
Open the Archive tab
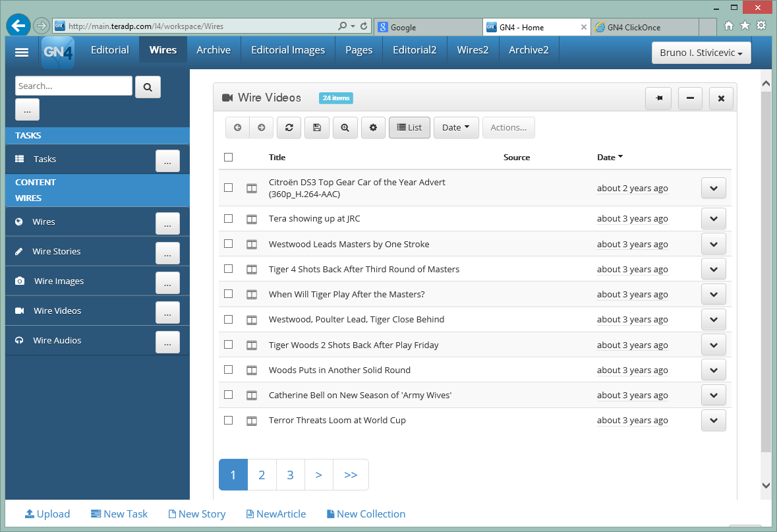pyautogui.click(x=214, y=50)
